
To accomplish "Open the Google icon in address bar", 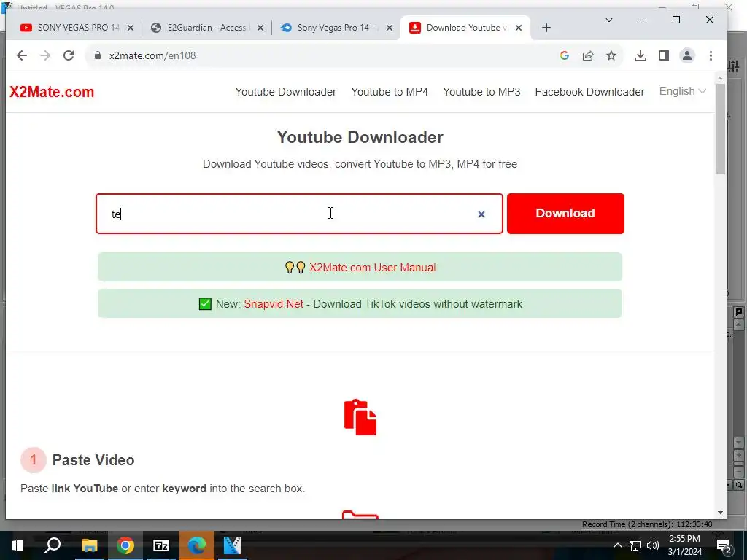I will coord(565,55).
